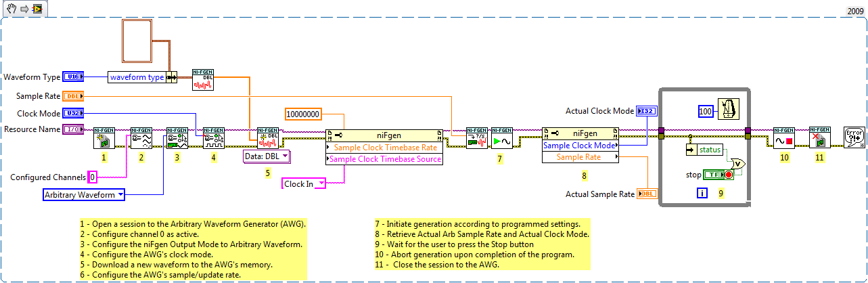Click the red loop stop condition terminal
The width and height of the screenshot is (868, 283).
click(x=729, y=175)
